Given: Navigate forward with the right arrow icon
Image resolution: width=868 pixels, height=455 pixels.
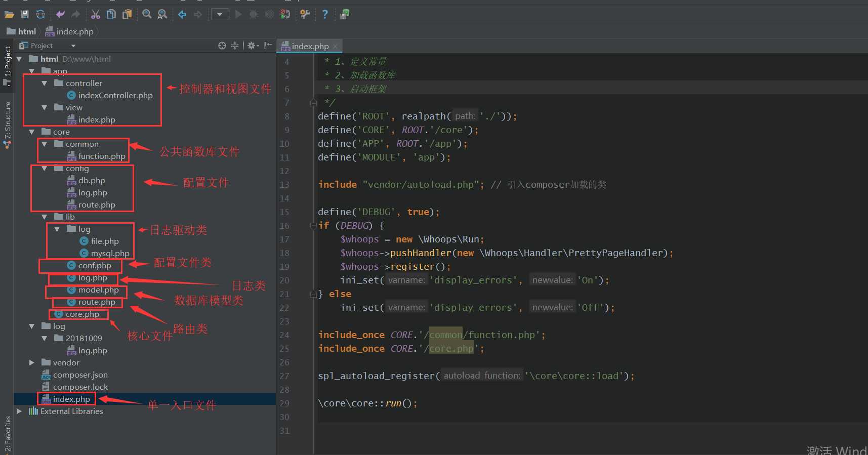Looking at the screenshot, I should pyautogui.click(x=198, y=15).
